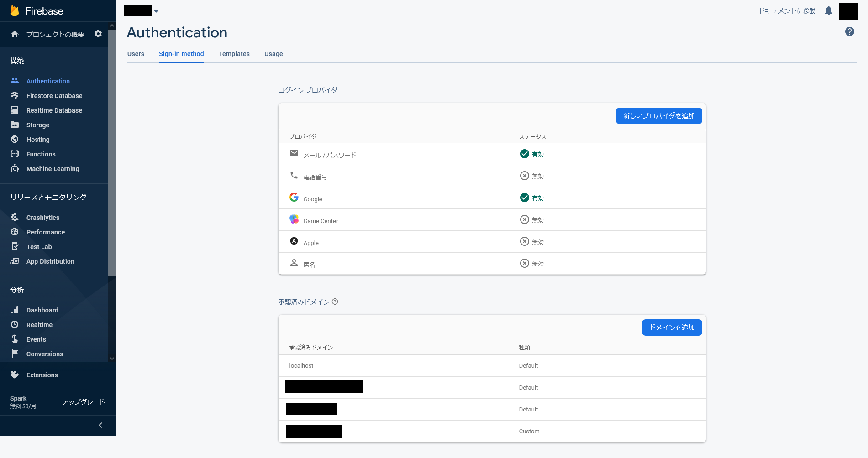
Task: Click the project settings gear icon
Action: tap(98, 34)
